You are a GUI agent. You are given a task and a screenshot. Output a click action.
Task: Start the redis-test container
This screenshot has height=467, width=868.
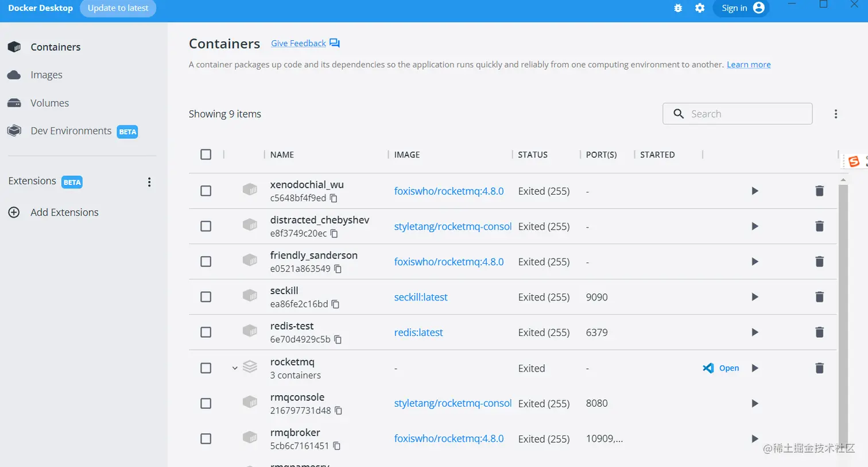click(x=755, y=332)
